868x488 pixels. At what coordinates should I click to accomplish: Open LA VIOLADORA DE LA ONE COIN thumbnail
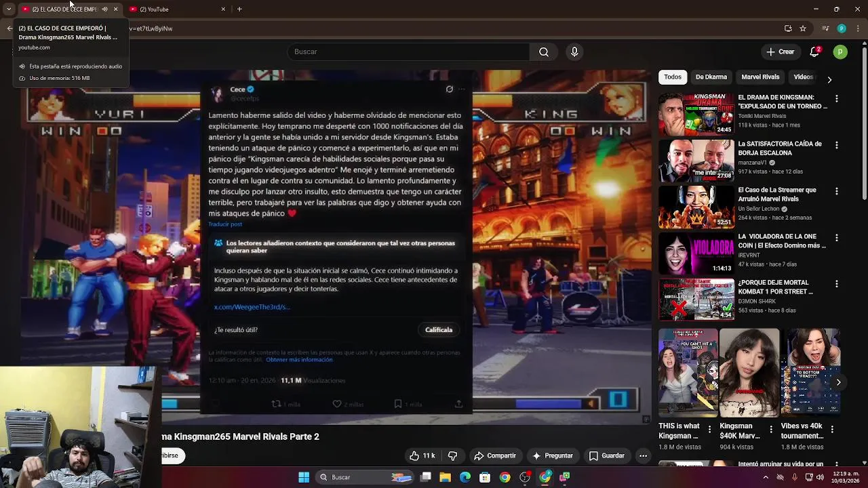point(696,253)
